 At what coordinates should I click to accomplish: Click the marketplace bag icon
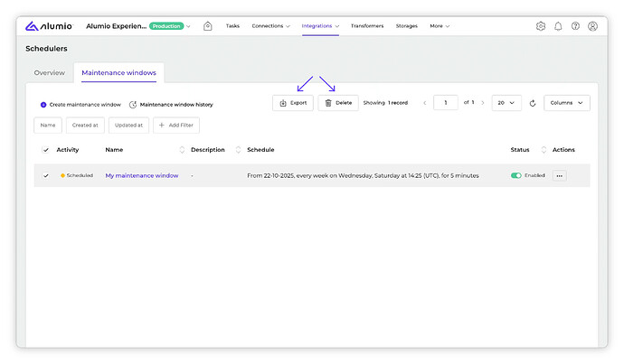point(208,26)
